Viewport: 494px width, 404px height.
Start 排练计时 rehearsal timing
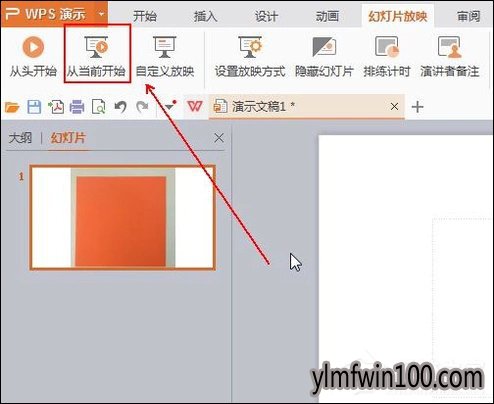[387, 55]
